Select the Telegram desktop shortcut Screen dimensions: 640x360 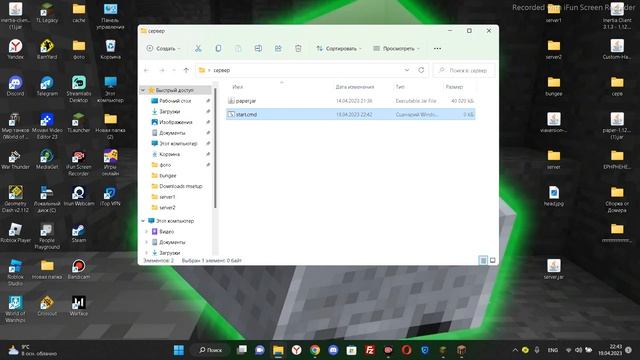(47, 86)
